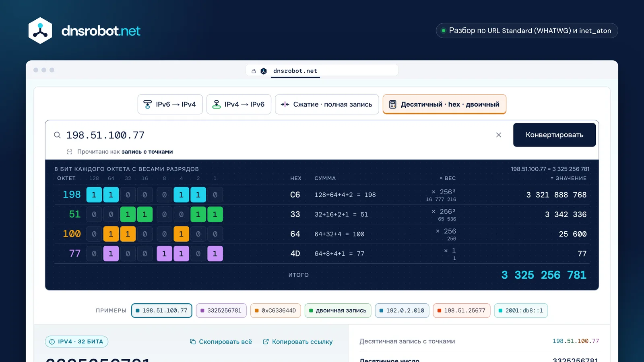Click the purple octet label 77

(74, 254)
